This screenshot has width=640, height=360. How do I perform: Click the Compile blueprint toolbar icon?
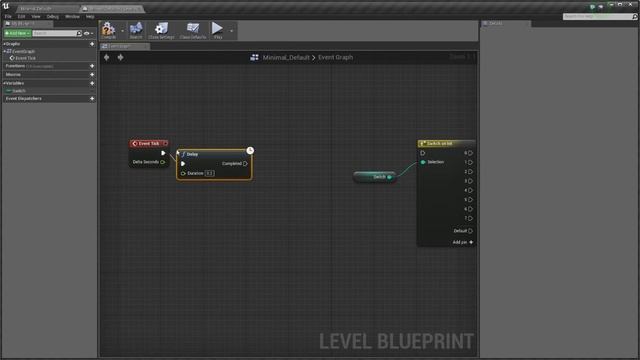pos(109,31)
